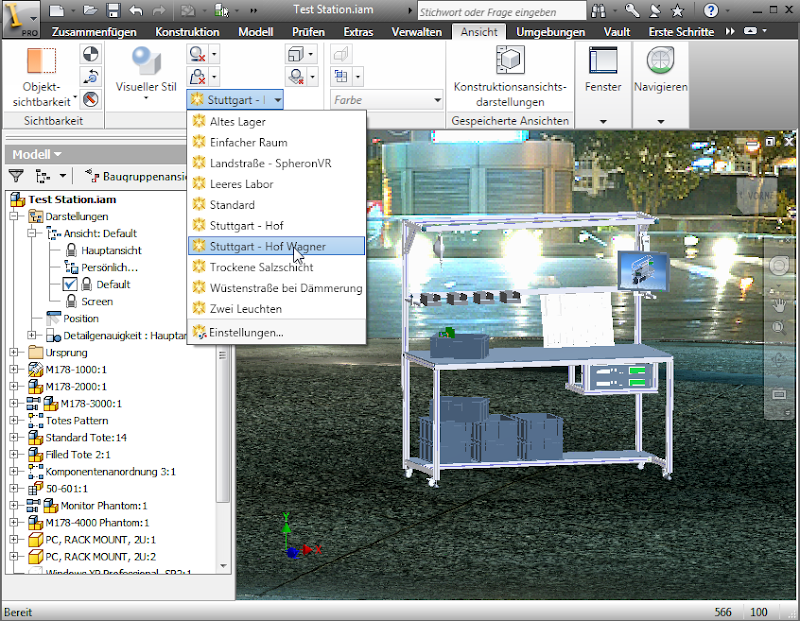Screen dimensions: 800x621
Task: Switch to the Umgebungen tab
Action: click(x=551, y=32)
